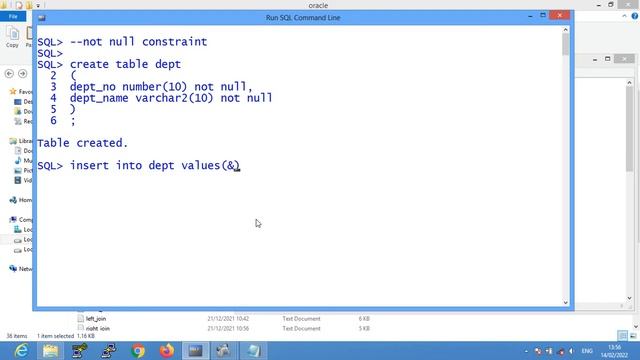Click the insert into dept values command line
The width and height of the screenshot is (640, 360).
139,166
